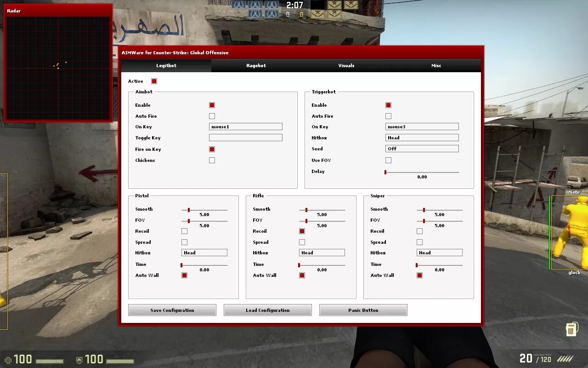588x368 pixels.
Task: Adjust the Pistol Smooth slider
Action: [x=204, y=210]
